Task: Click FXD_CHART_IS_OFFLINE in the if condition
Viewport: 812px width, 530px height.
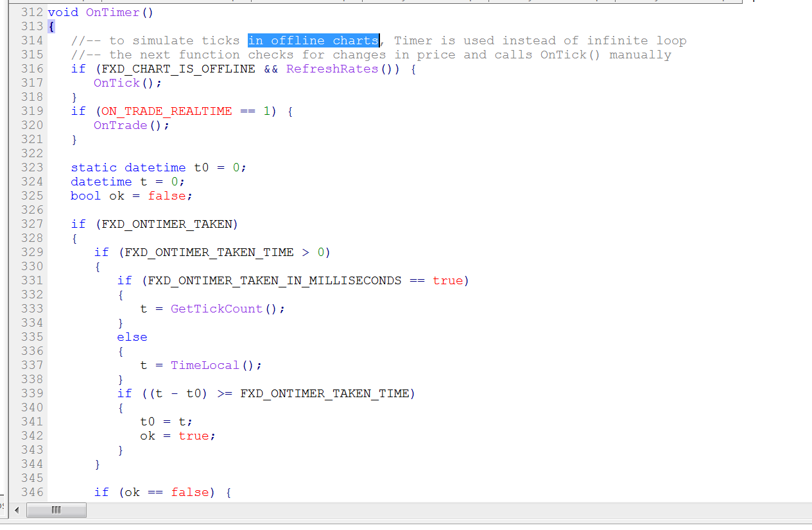Action: (x=178, y=69)
